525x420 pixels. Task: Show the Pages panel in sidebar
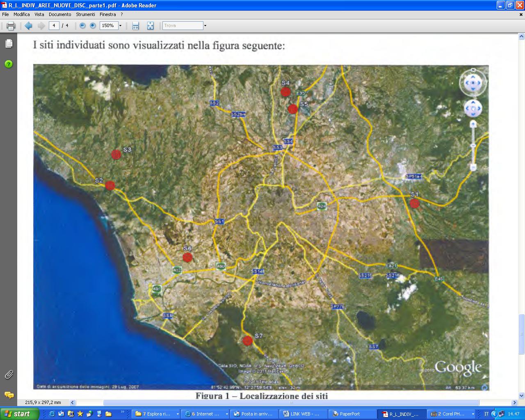[9, 43]
